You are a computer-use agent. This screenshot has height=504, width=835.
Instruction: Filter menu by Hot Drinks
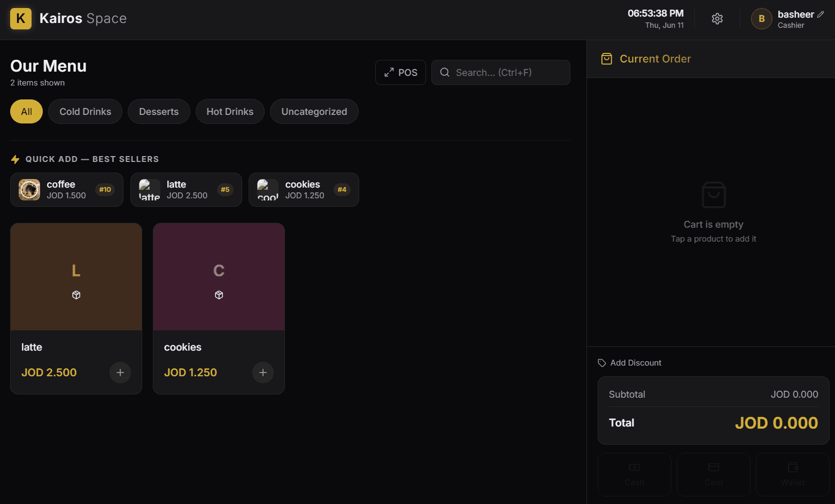coord(230,111)
